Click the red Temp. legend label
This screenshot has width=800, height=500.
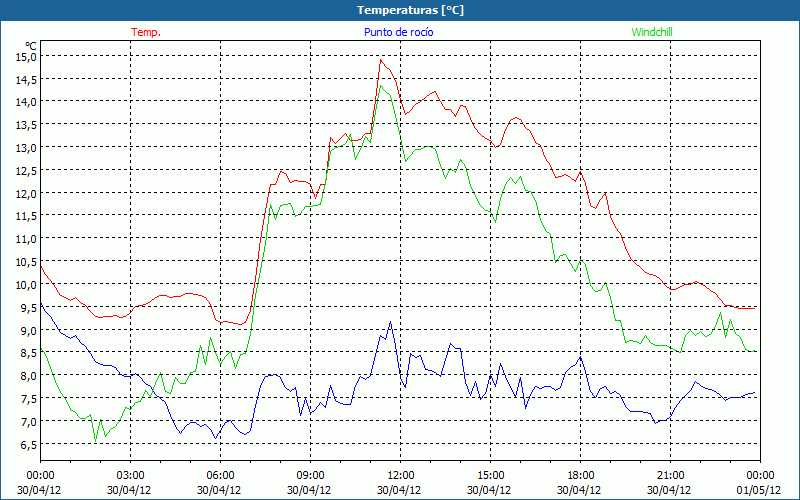[146, 32]
